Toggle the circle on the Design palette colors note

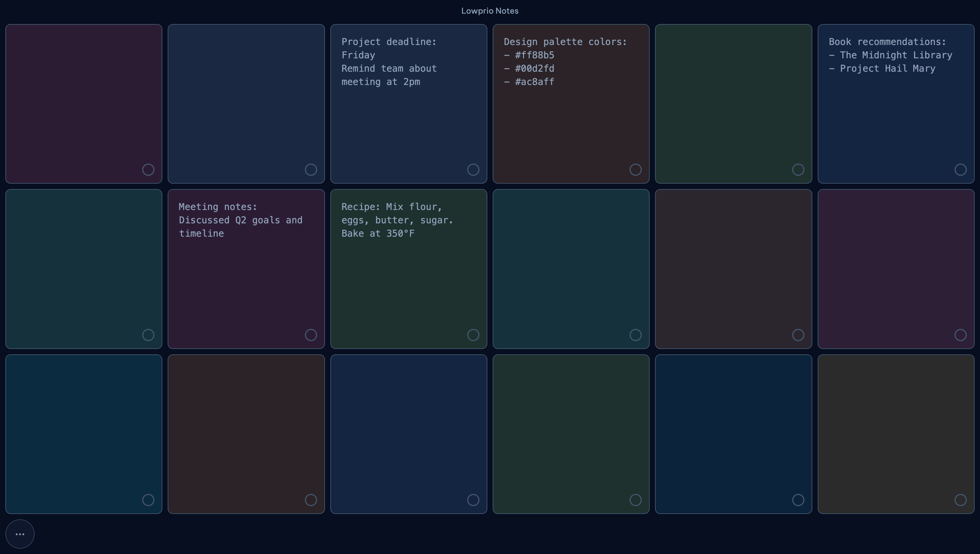pos(635,169)
